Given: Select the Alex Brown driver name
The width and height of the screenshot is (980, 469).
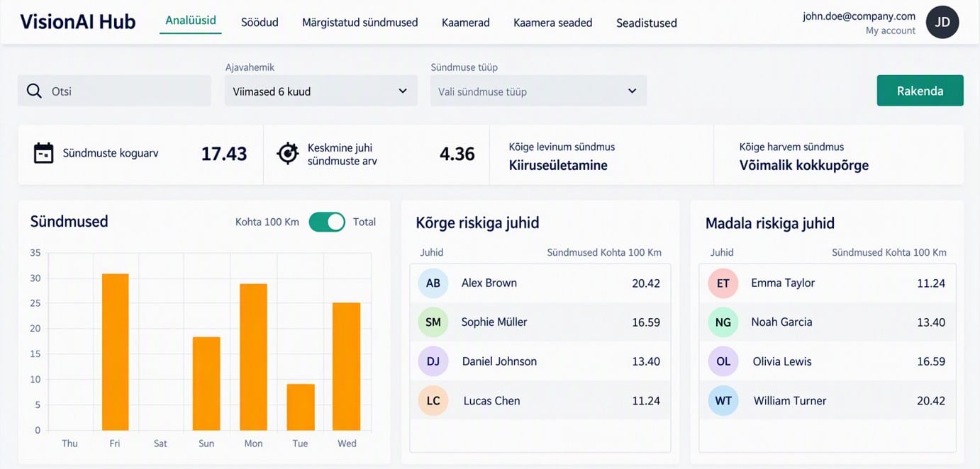Looking at the screenshot, I should 489,283.
